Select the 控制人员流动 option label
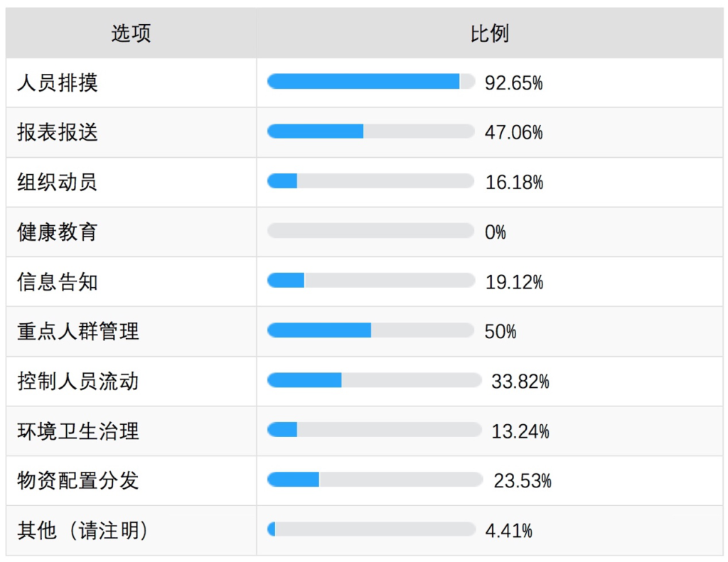Image resolution: width=728 pixels, height=562 pixels. [78, 381]
